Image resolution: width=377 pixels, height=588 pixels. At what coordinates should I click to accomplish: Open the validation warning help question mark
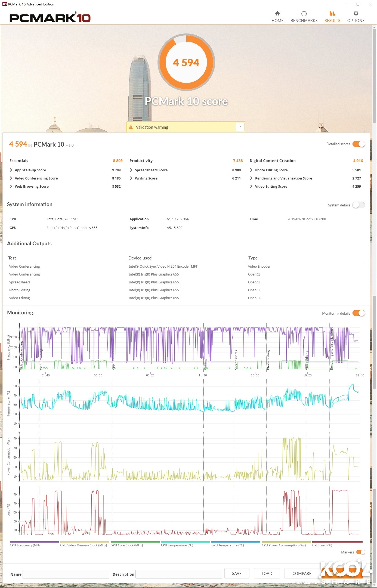[240, 127]
